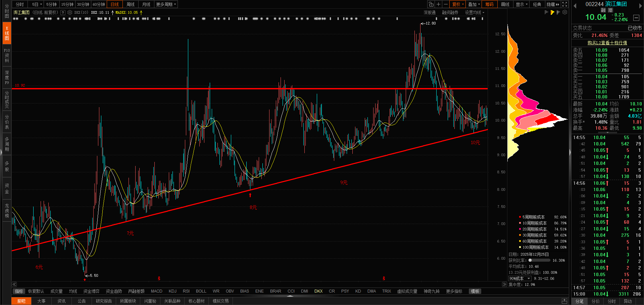
Task: Open indicator help question mark icon
Action: tap(63, 12)
